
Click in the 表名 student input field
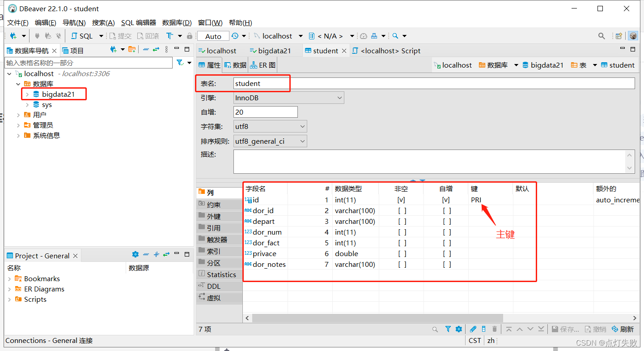(434, 83)
